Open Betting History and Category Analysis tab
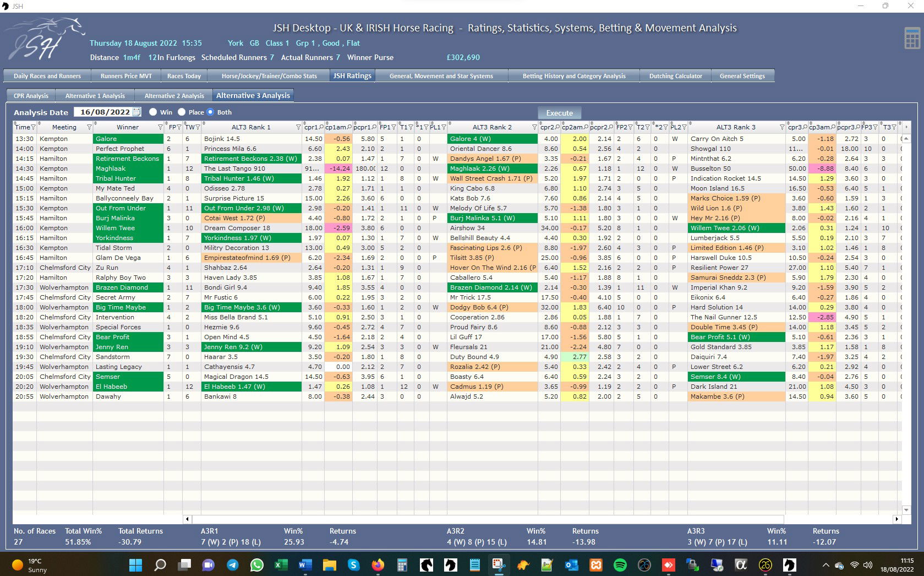Viewport: 924px width, 576px height. (574, 76)
